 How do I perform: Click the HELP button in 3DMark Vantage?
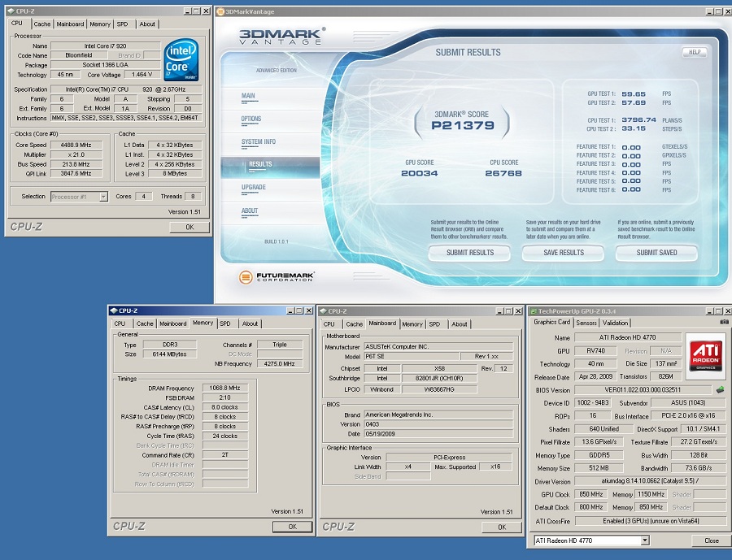click(695, 52)
